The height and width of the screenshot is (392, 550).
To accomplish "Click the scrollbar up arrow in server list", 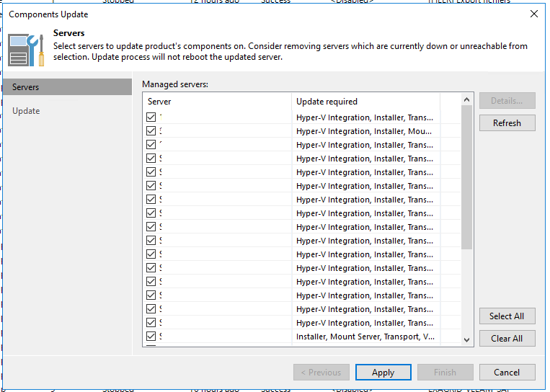I will [466, 99].
